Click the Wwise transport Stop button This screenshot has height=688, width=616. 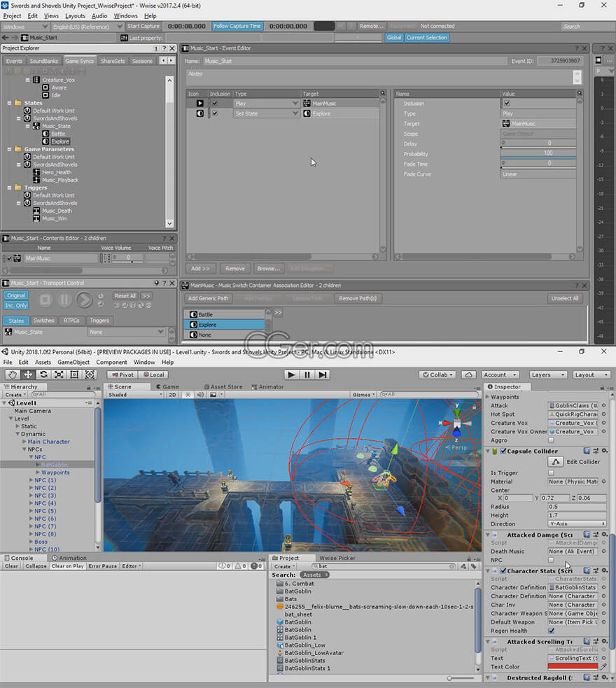point(45,300)
